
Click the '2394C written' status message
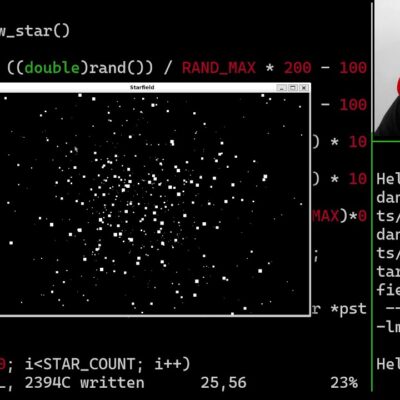point(84,383)
